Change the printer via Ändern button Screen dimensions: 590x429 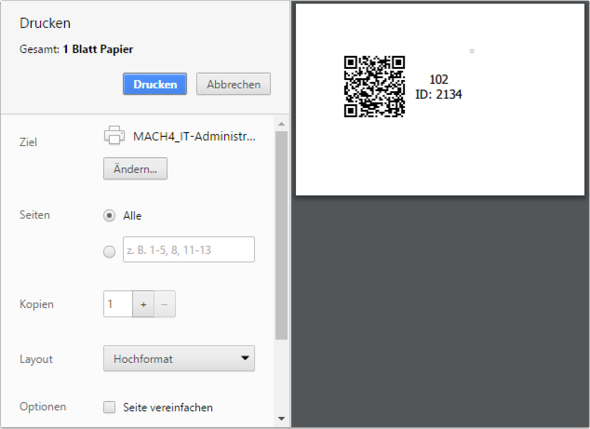tap(135, 169)
